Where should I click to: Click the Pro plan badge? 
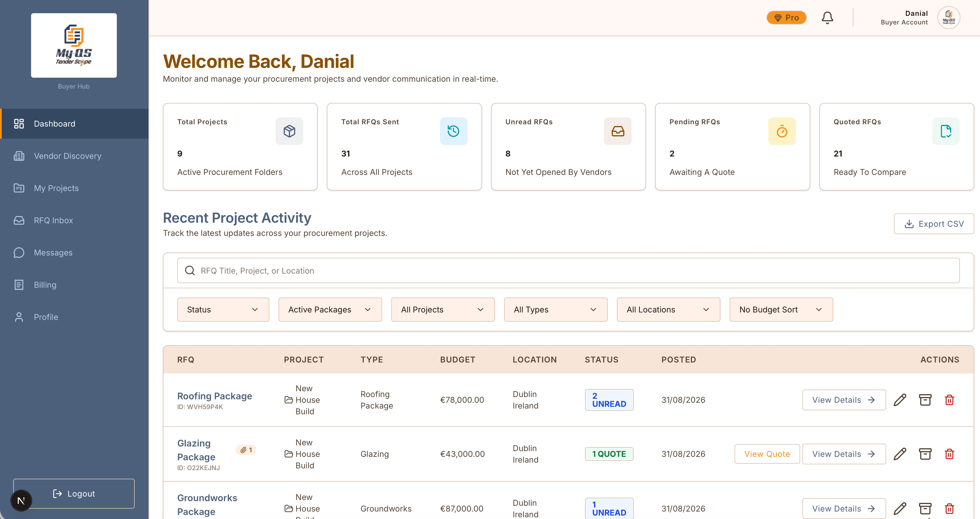coord(786,18)
